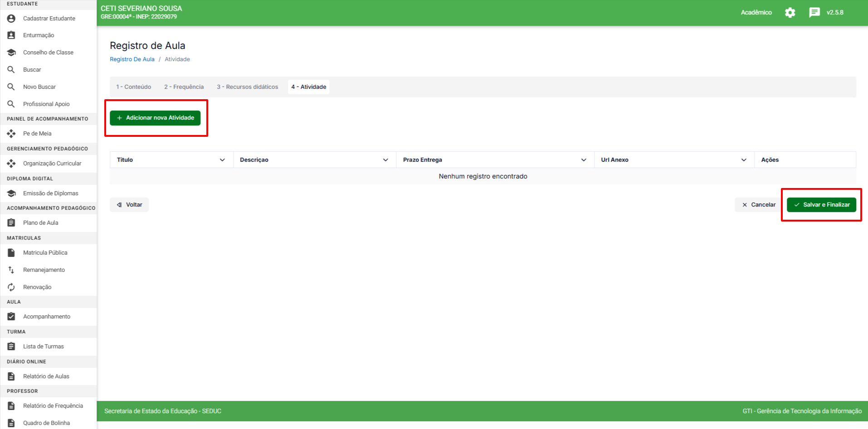Switch to the 2 - Frequência tab
Screen dimensions: 868x429
pyautogui.click(x=184, y=87)
